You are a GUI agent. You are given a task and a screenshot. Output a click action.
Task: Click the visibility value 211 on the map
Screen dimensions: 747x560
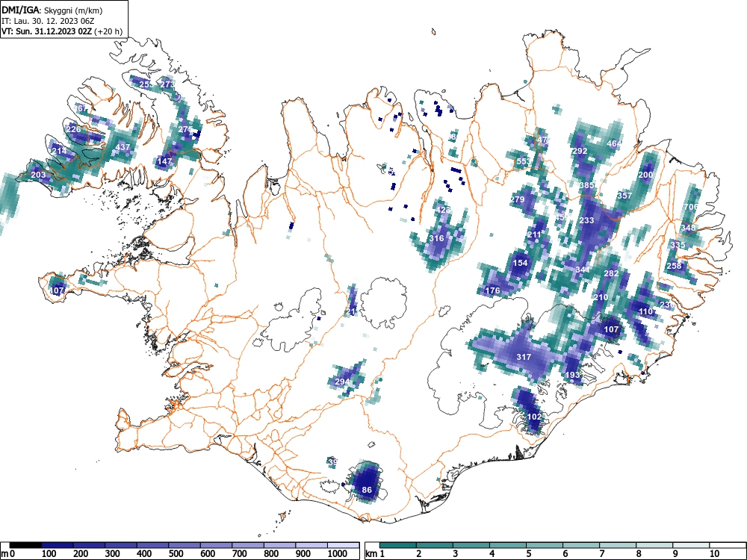point(534,234)
